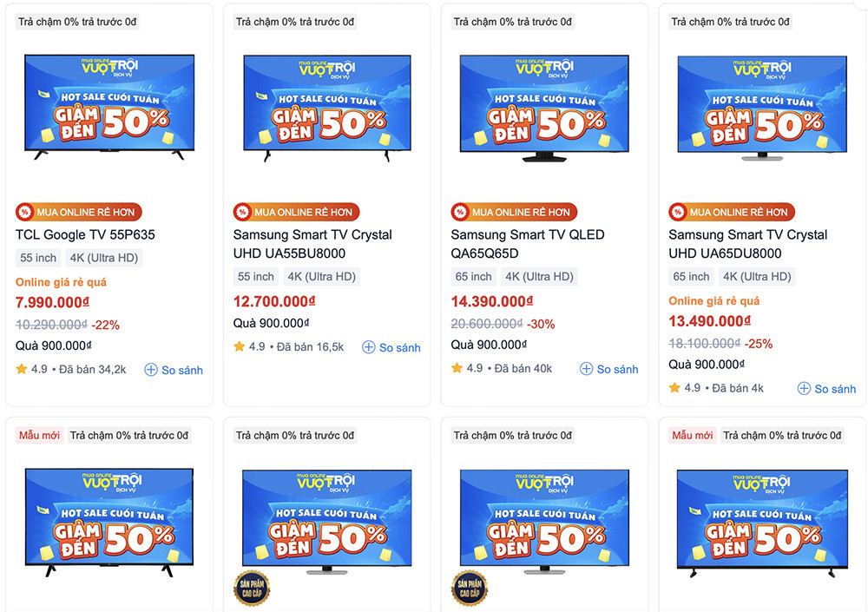868x612 pixels.
Task: Select 65 inch tag on Samsung QA65Q65D
Action: [x=474, y=277]
